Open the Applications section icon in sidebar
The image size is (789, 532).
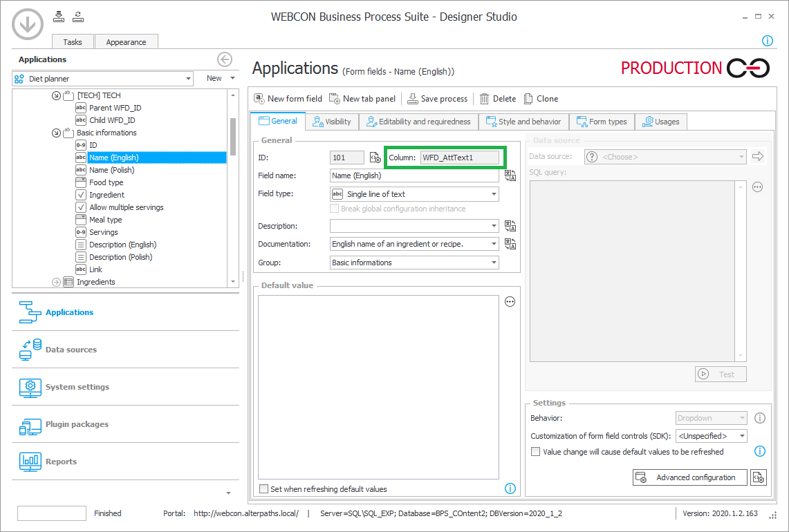30,312
